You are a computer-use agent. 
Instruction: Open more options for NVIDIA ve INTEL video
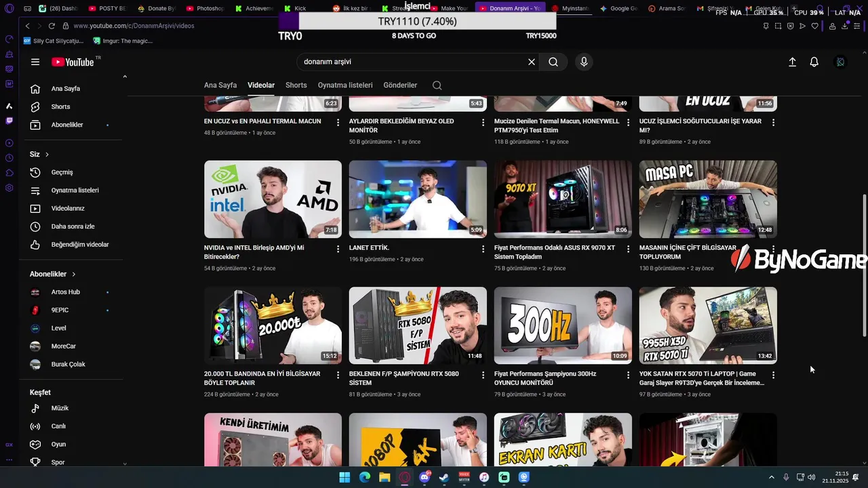tap(338, 249)
